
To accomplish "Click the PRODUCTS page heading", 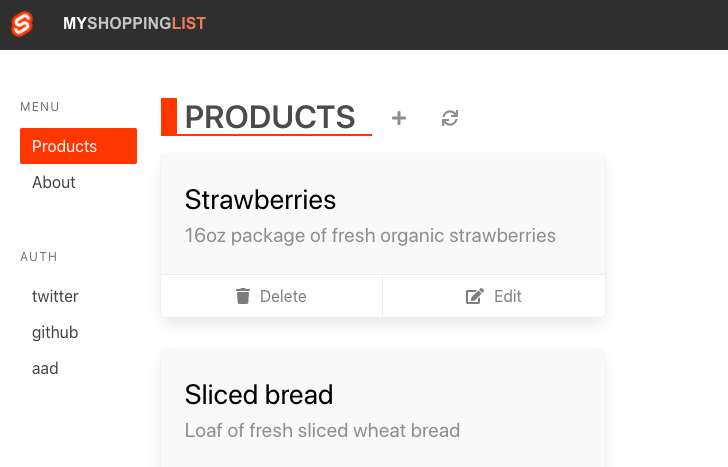I will [x=270, y=117].
